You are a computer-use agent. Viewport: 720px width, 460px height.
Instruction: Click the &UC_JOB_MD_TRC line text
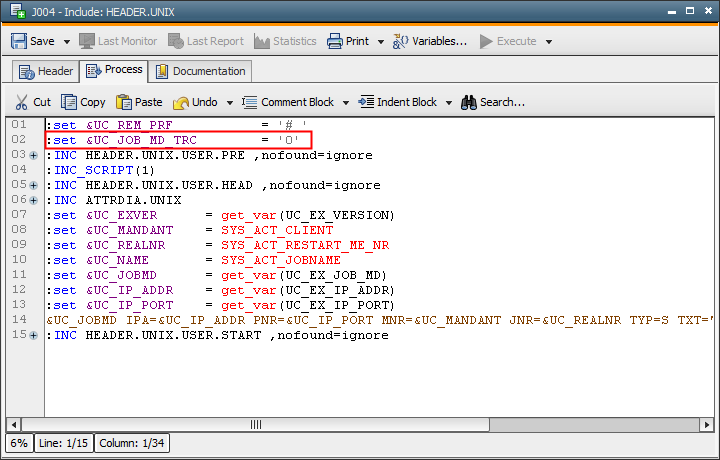[x=173, y=140]
